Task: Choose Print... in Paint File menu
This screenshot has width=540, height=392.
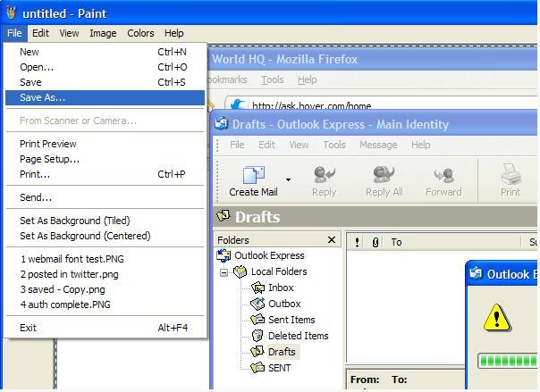Action: [105, 174]
